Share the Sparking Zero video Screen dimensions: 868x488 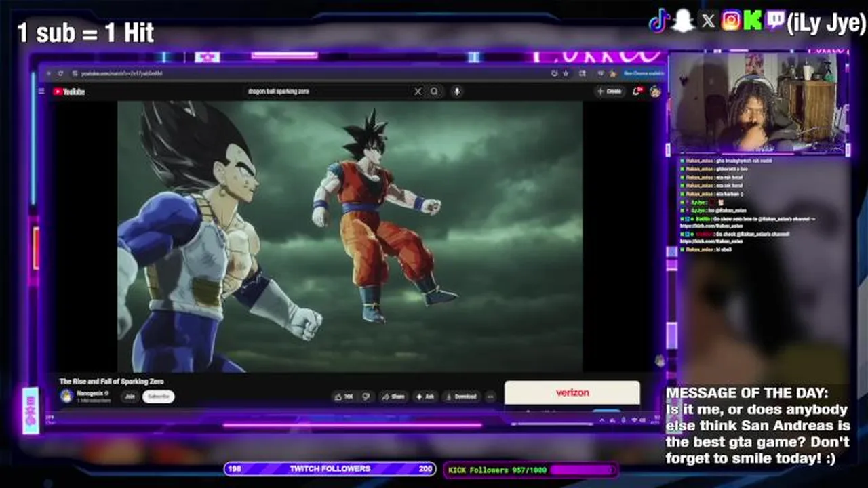[x=393, y=396]
